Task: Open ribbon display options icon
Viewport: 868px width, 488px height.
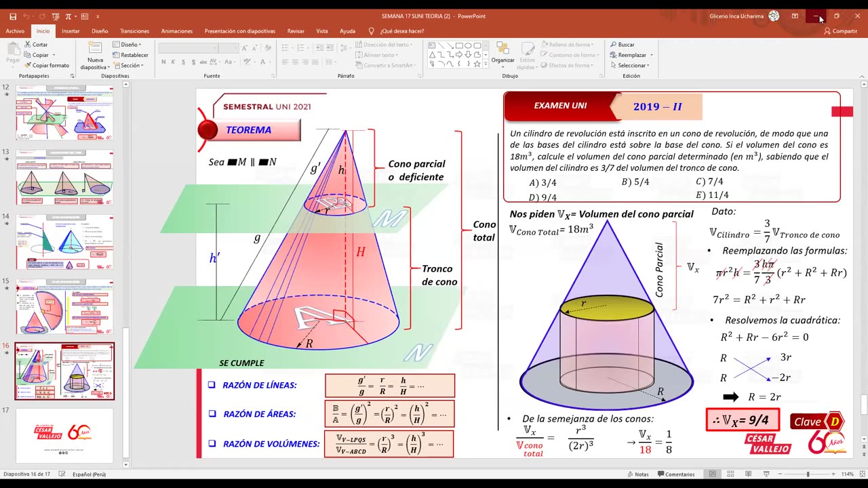Action: click(795, 16)
